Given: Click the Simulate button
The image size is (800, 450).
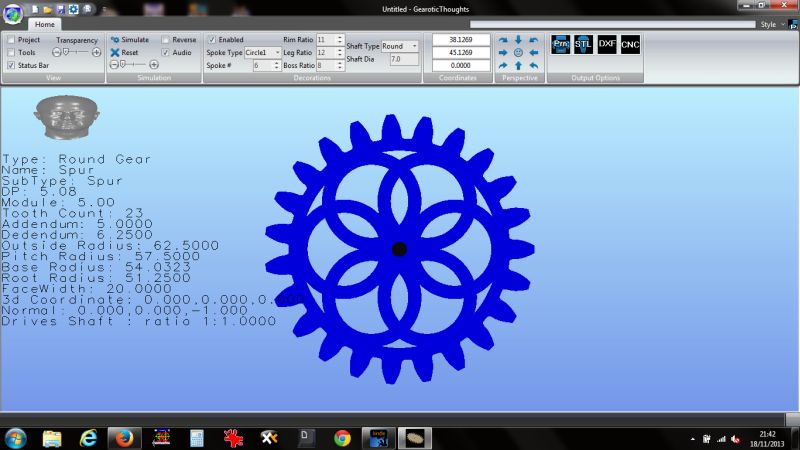Looking at the screenshot, I should pyautogui.click(x=130, y=40).
